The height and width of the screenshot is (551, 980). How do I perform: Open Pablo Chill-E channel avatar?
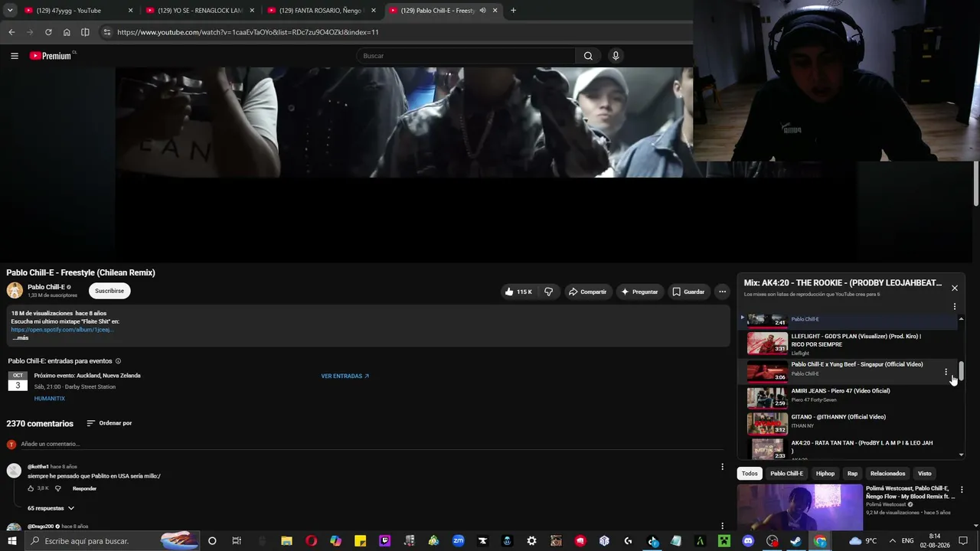[x=15, y=291]
